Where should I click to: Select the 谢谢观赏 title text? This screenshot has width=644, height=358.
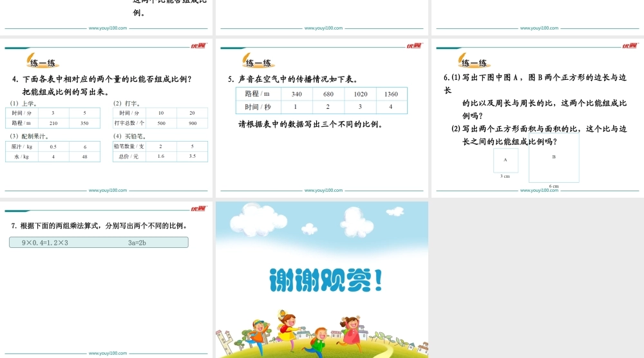pos(321,280)
